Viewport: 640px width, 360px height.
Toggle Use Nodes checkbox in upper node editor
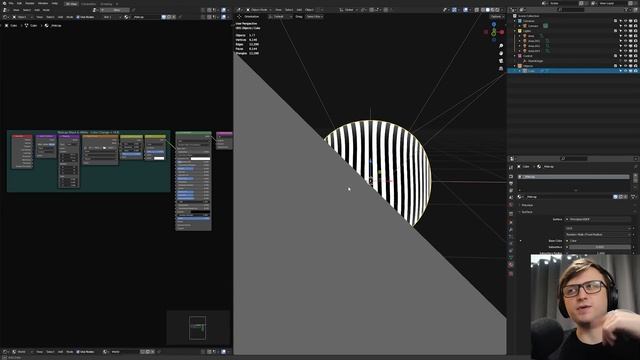click(85, 17)
